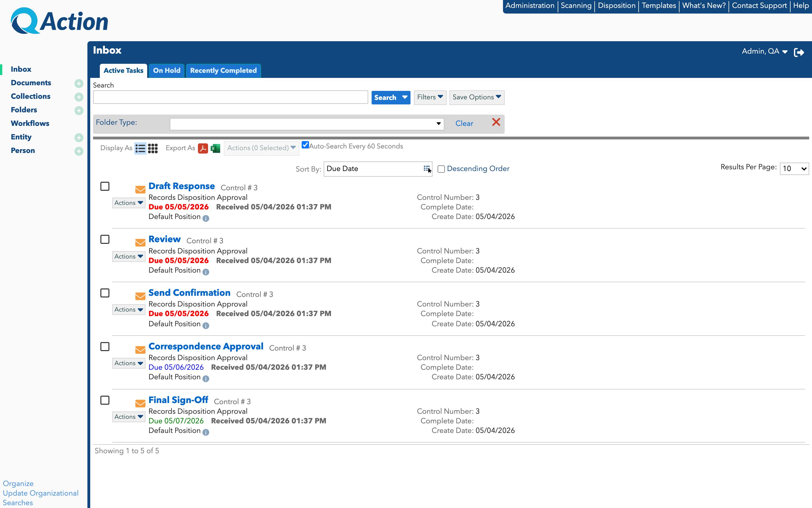Open the Folder Type dropdown
Screen dimensions: 812x508
(307, 124)
